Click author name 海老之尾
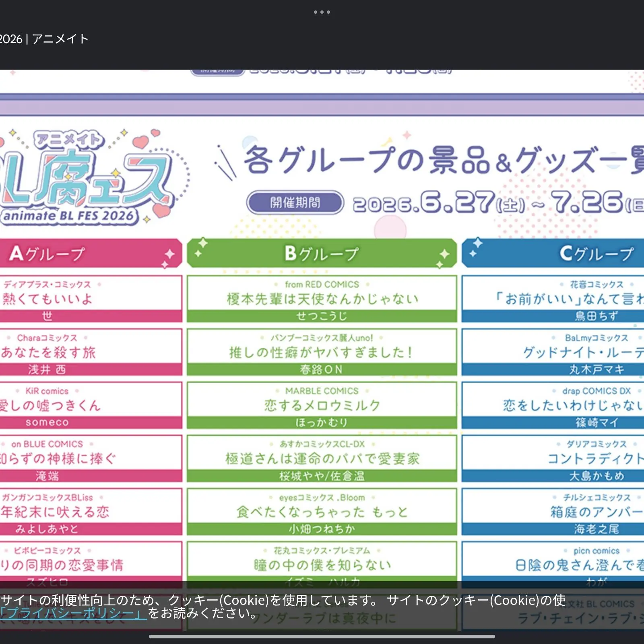This screenshot has width=644, height=644. pyautogui.click(x=597, y=529)
